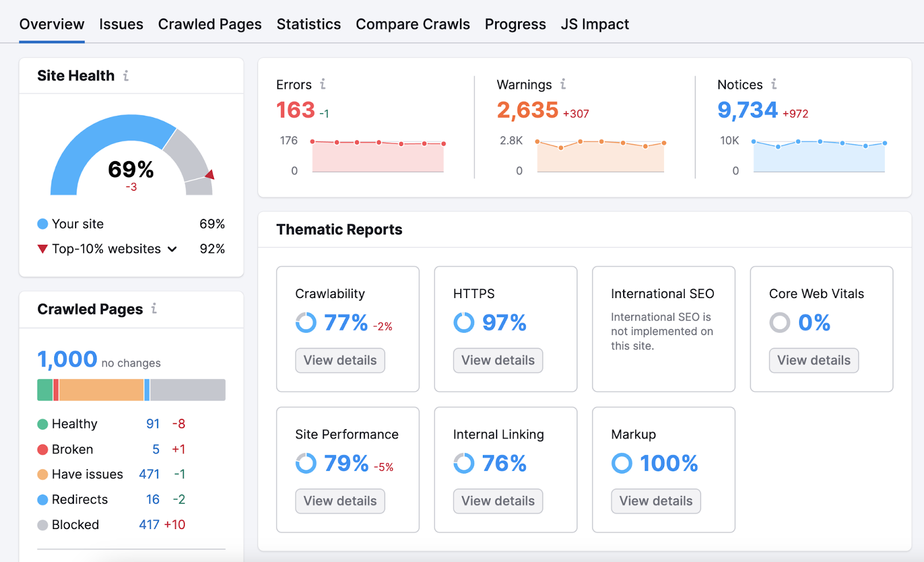
Task: Toggle the Redirects legend dot
Action: [42, 499]
